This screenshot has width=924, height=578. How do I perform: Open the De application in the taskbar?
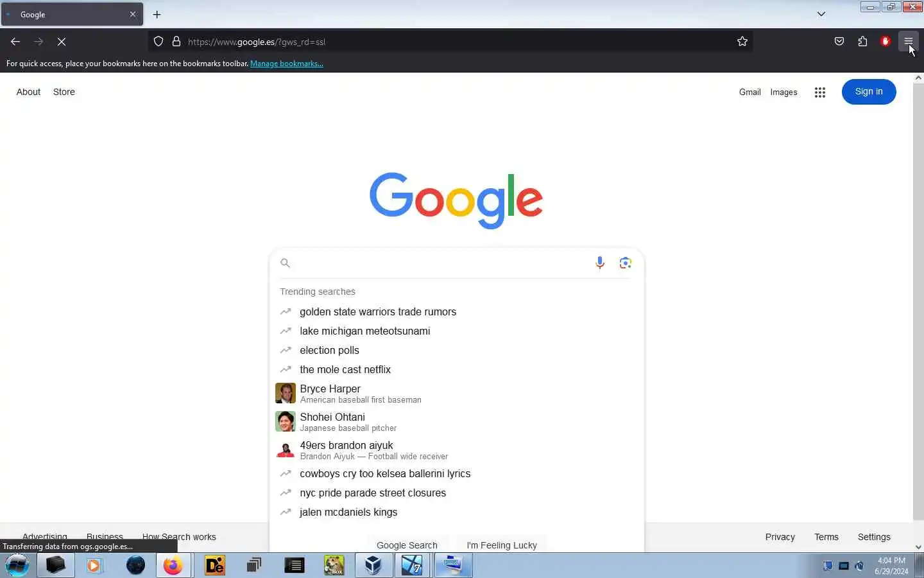[215, 565]
